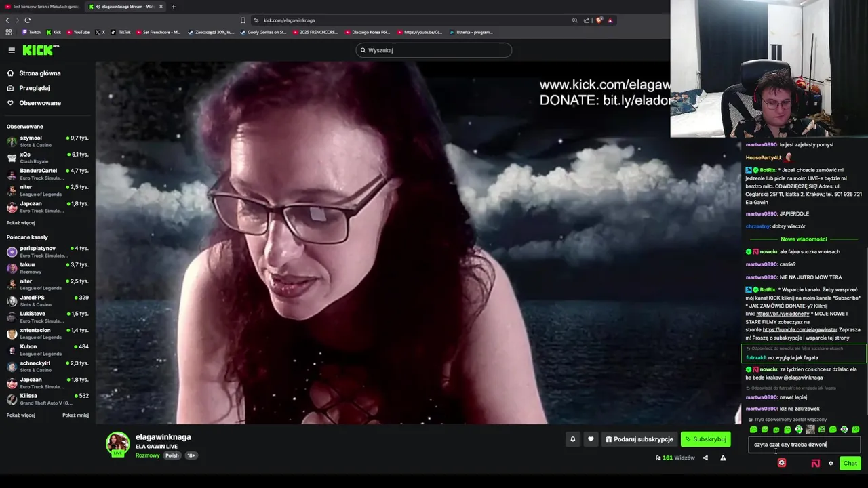This screenshot has width=868, height=488.
Task: Open xQc channel in followed list
Action: tap(47, 157)
